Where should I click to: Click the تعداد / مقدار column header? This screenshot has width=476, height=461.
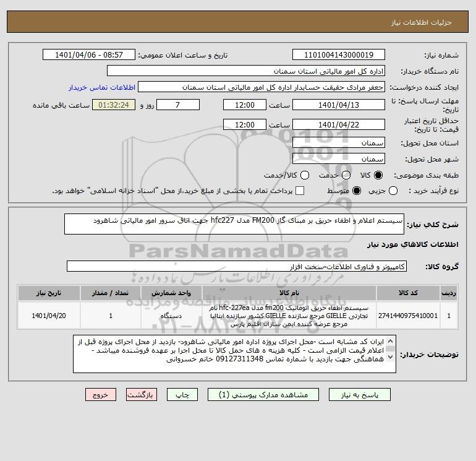click(111, 293)
